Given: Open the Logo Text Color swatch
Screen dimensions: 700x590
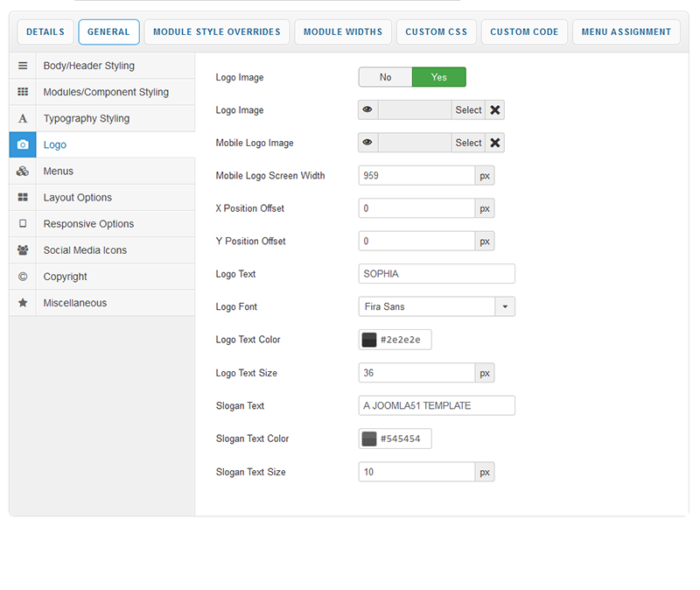Looking at the screenshot, I should pyautogui.click(x=369, y=340).
